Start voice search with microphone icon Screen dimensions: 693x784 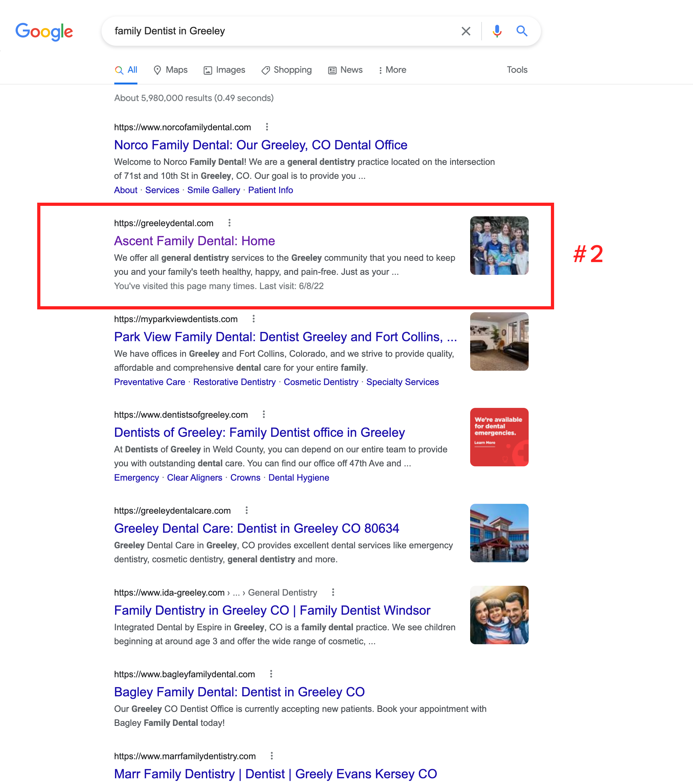pyautogui.click(x=497, y=31)
